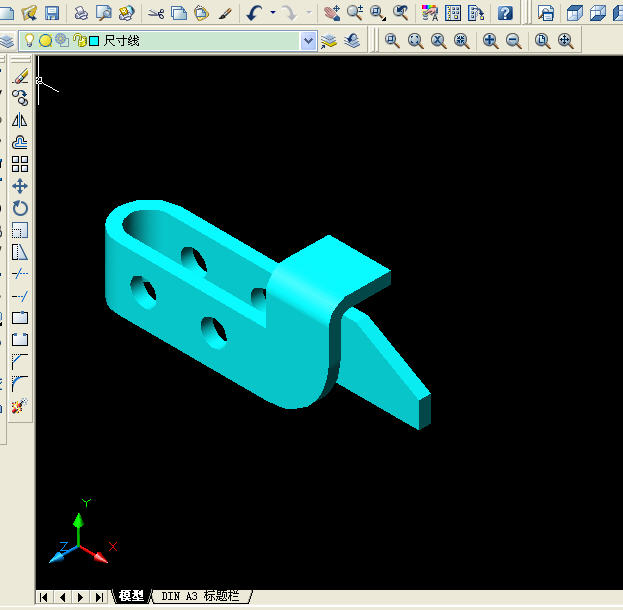Click Layer Previous icon

pyautogui.click(x=352, y=41)
